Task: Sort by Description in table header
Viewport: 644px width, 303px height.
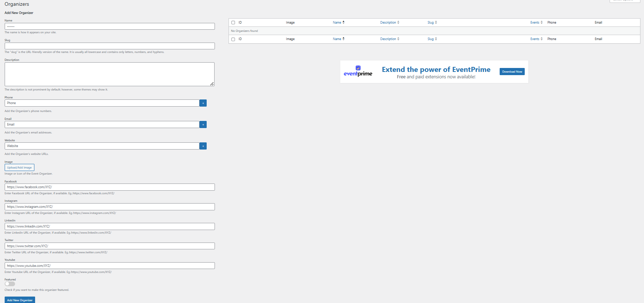Action: click(390, 23)
